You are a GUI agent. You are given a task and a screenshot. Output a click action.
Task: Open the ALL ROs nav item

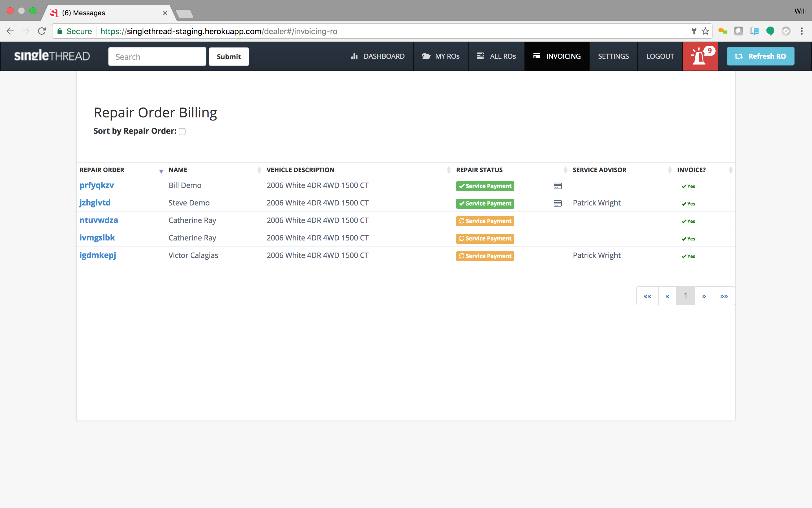pyautogui.click(x=497, y=56)
